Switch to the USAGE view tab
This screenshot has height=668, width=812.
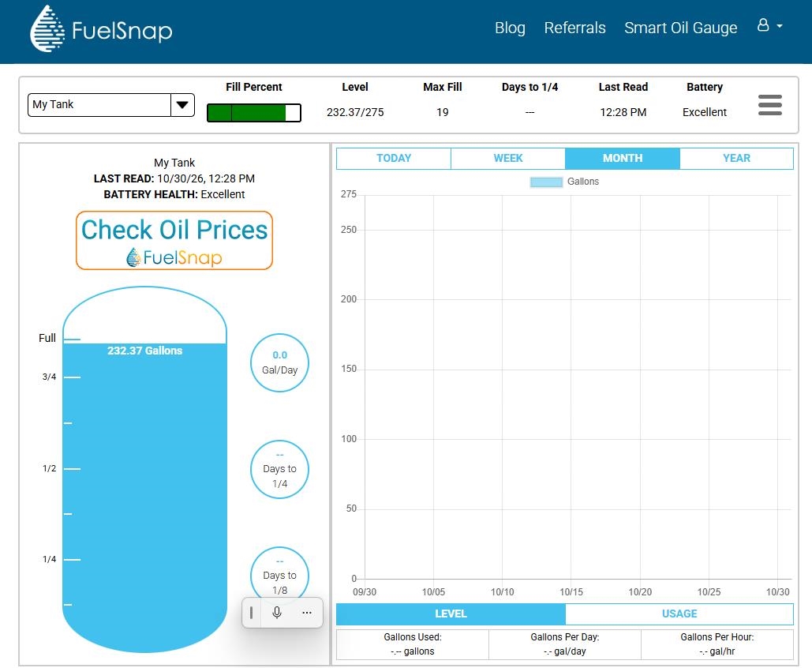(x=679, y=614)
